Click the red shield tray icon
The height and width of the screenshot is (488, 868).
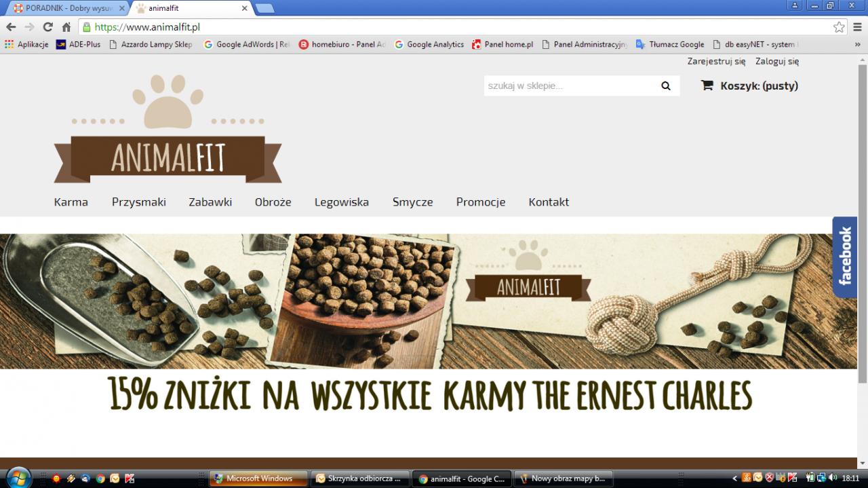[x=770, y=478]
